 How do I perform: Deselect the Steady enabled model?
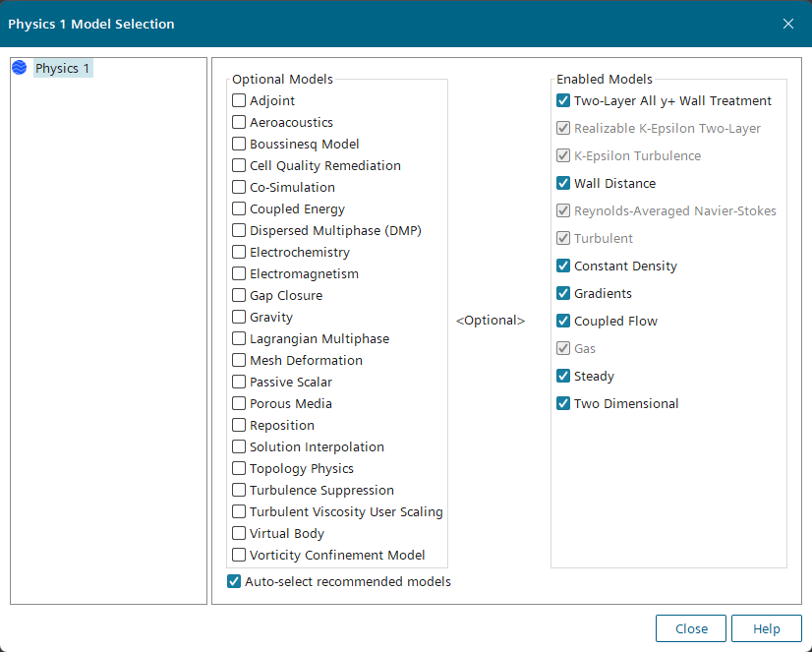pyautogui.click(x=563, y=376)
